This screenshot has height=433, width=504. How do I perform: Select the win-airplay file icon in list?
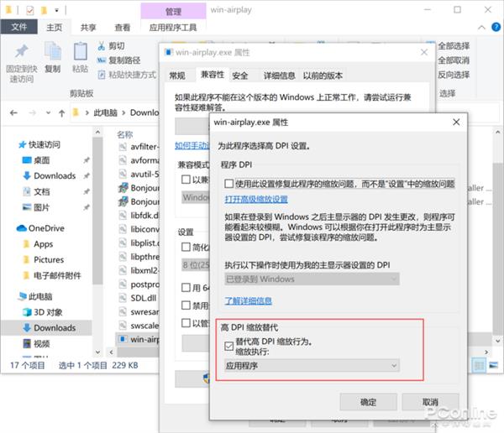[x=123, y=340]
